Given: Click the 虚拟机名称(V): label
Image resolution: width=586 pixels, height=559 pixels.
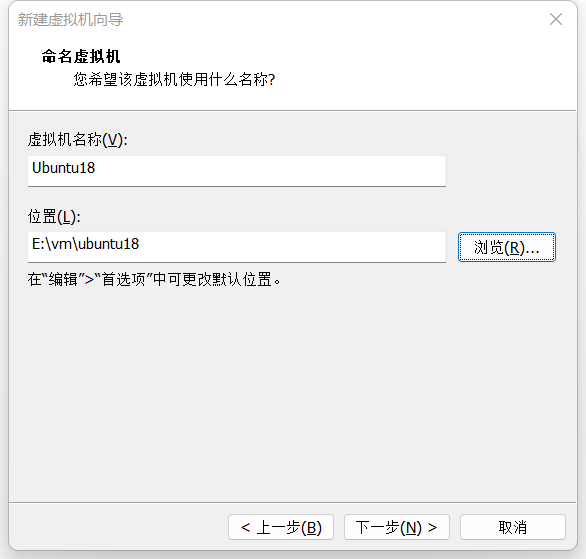Looking at the screenshot, I should coord(77,140).
